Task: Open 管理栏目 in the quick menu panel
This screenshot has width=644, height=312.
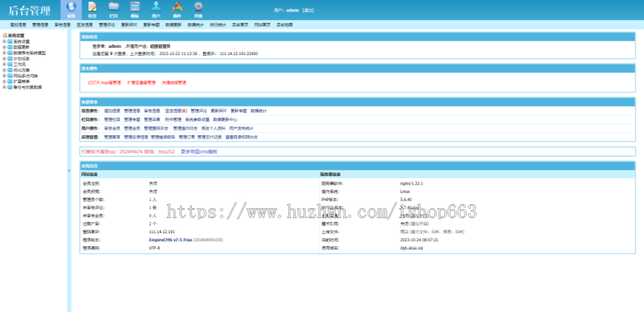Action: (112, 120)
